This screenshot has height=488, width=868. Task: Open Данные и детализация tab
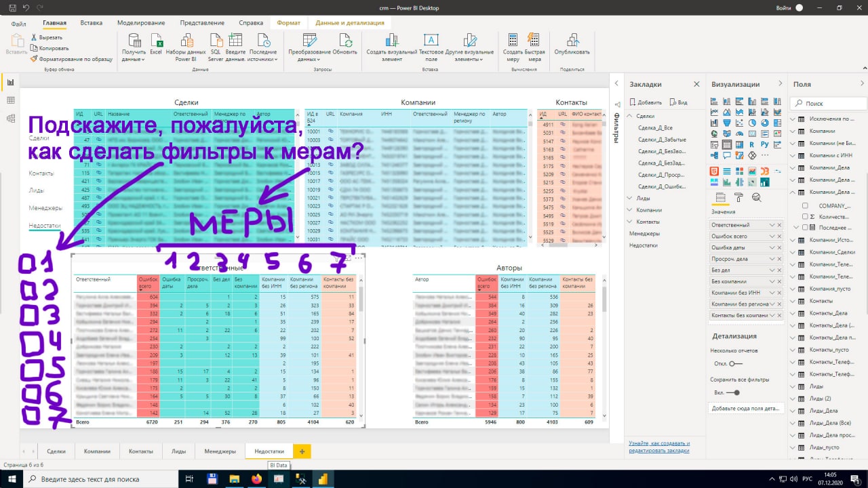coord(350,23)
